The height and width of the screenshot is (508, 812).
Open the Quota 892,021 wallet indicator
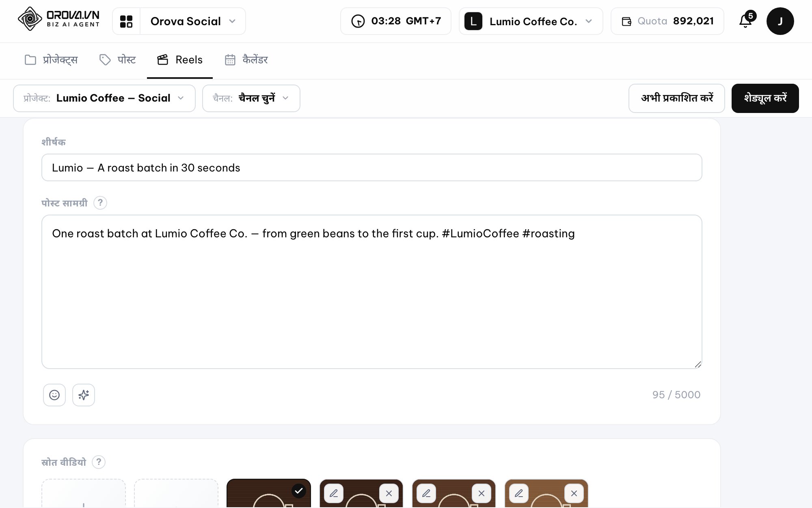coord(667,21)
